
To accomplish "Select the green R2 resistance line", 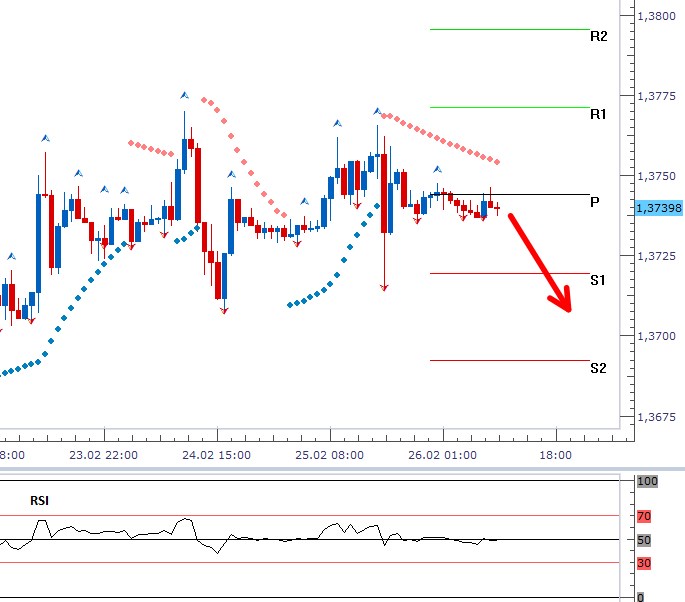I will (509, 29).
